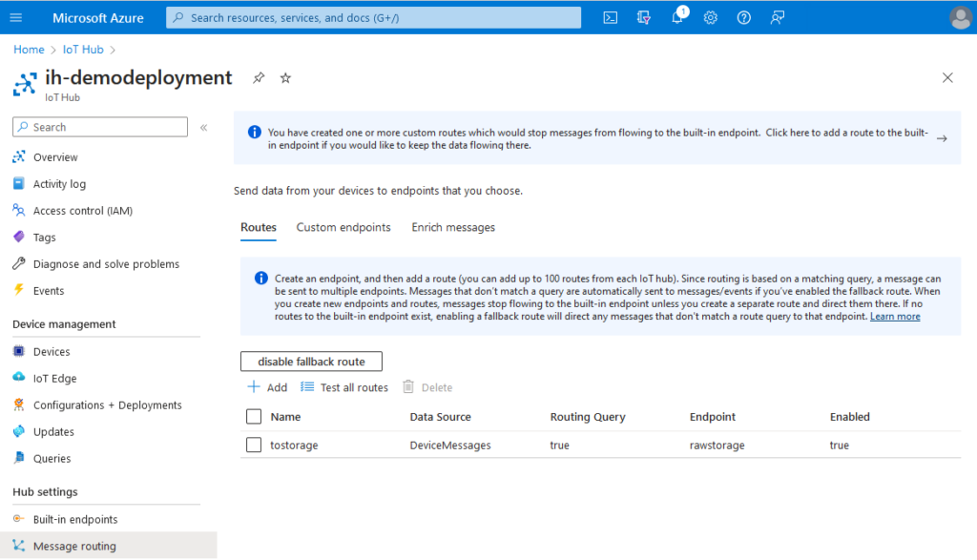Pin ih-demodeployment to dashboard
Image resolution: width=977 pixels, height=560 pixels.
pyautogui.click(x=259, y=78)
